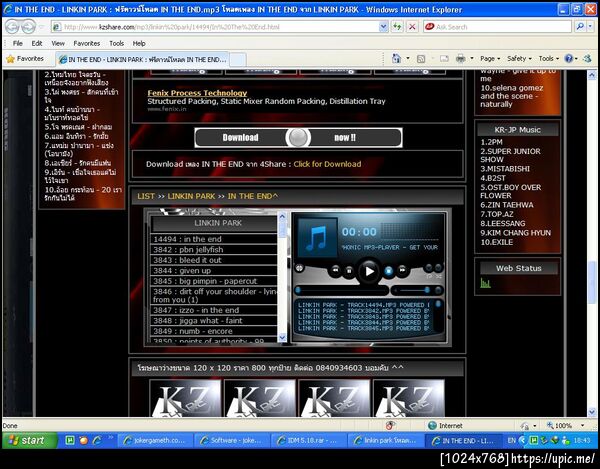600x469 pixels.
Task: Click the Web Status green chart icon
Action: [x=485, y=283]
